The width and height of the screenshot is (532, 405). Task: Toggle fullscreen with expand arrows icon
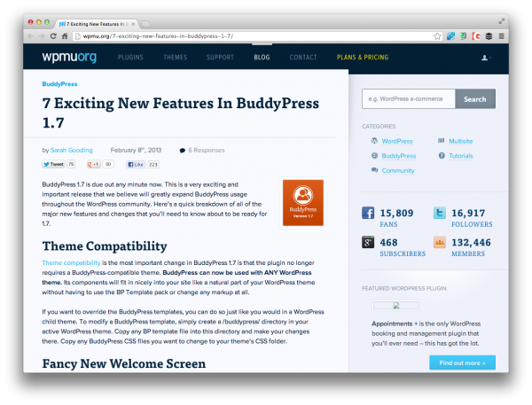click(x=502, y=21)
